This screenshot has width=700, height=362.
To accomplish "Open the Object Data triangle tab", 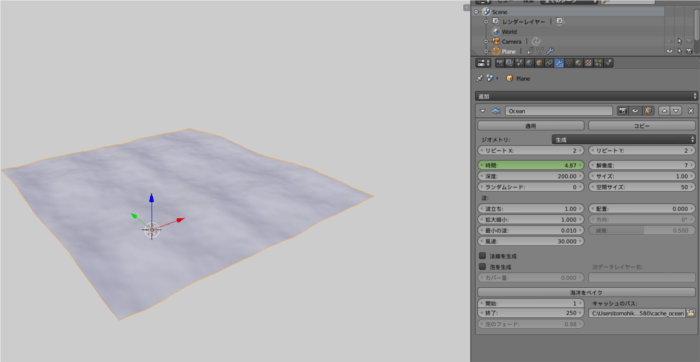I will coord(569,63).
